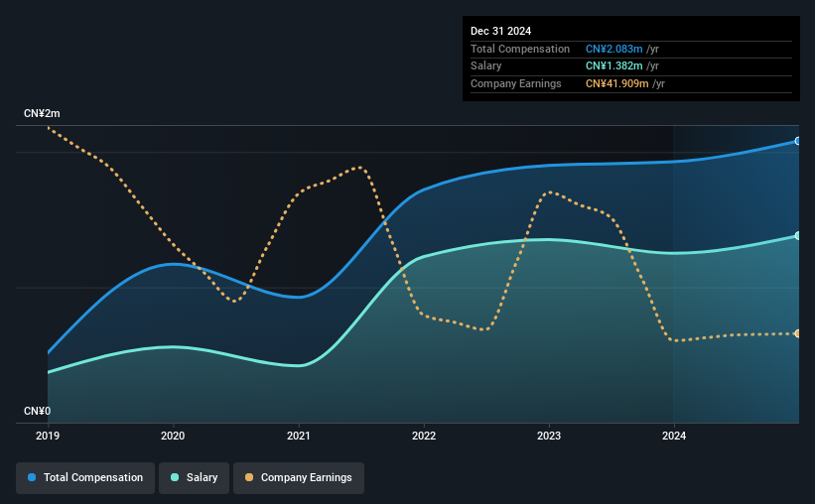Toggle the Salary legend button
The width and height of the screenshot is (815, 504).
coord(194,478)
